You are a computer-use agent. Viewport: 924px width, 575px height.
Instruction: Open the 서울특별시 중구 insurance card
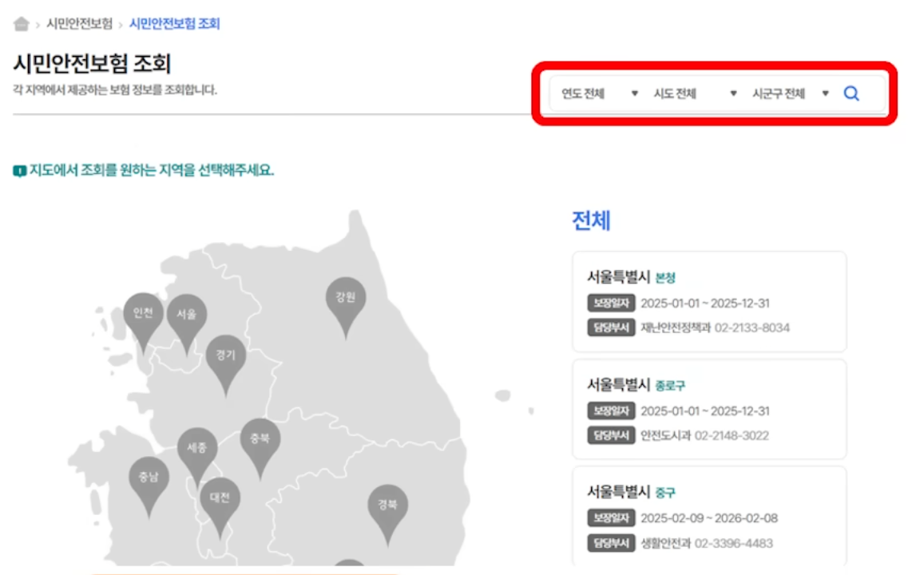coord(709,516)
